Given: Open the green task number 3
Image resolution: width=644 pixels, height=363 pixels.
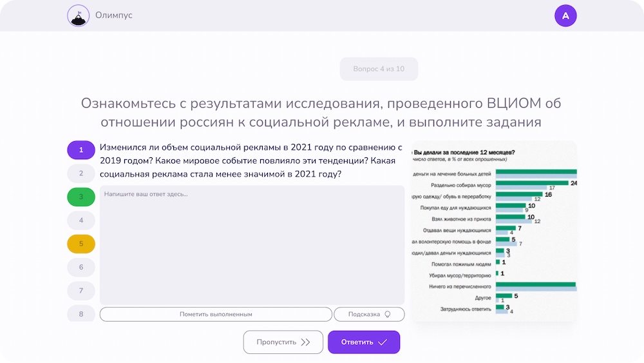Looking at the screenshot, I should coord(81,197).
